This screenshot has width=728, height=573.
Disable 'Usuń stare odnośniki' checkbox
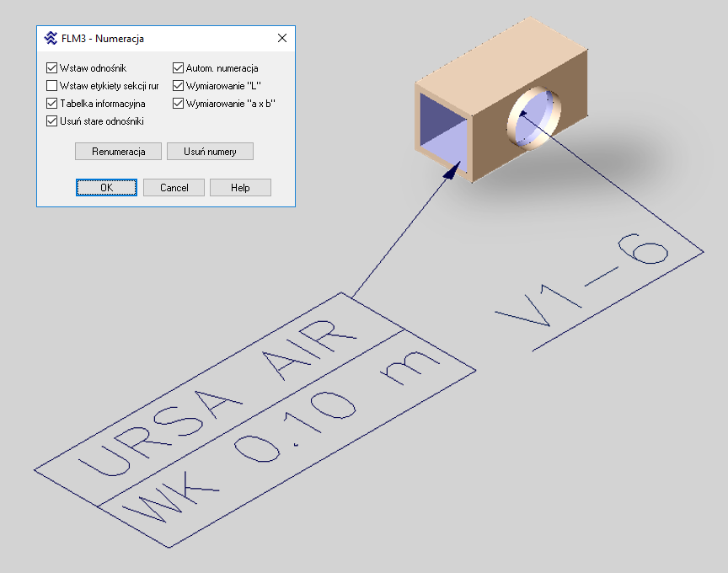[x=52, y=121]
